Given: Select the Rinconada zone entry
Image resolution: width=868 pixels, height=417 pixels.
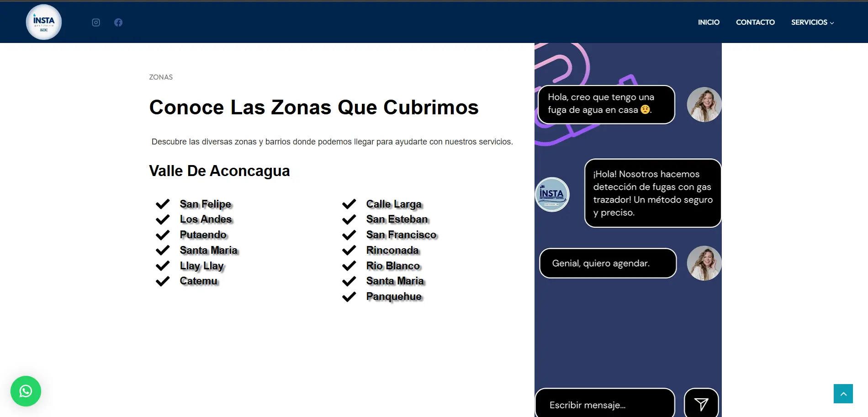Looking at the screenshot, I should pos(392,251).
